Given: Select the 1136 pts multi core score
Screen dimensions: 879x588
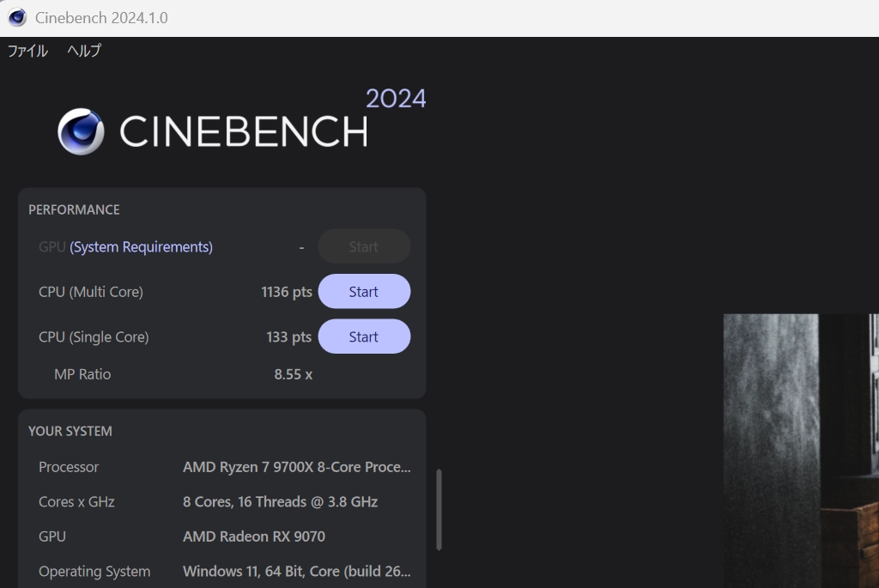Looking at the screenshot, I should click(x=287, y=292).
